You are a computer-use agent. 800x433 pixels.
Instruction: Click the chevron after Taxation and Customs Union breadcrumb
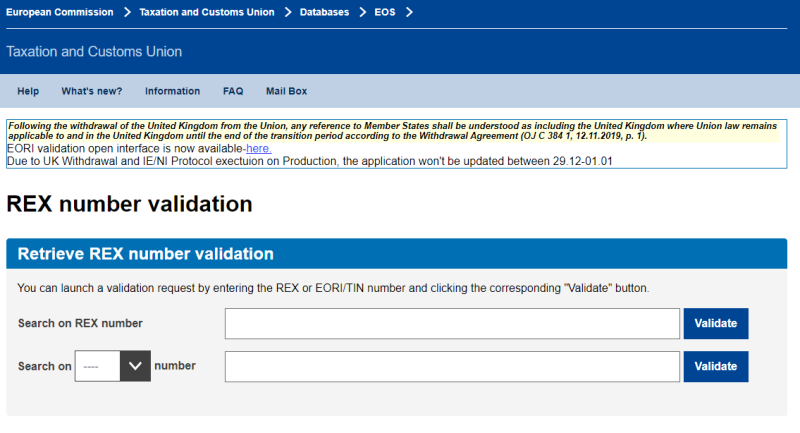[288, 12]
